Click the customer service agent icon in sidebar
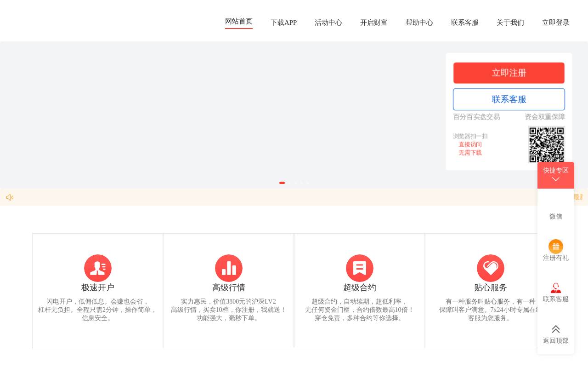Image resolution: width=588 pixels, height=368 pixels. click(x=556, y=288)
